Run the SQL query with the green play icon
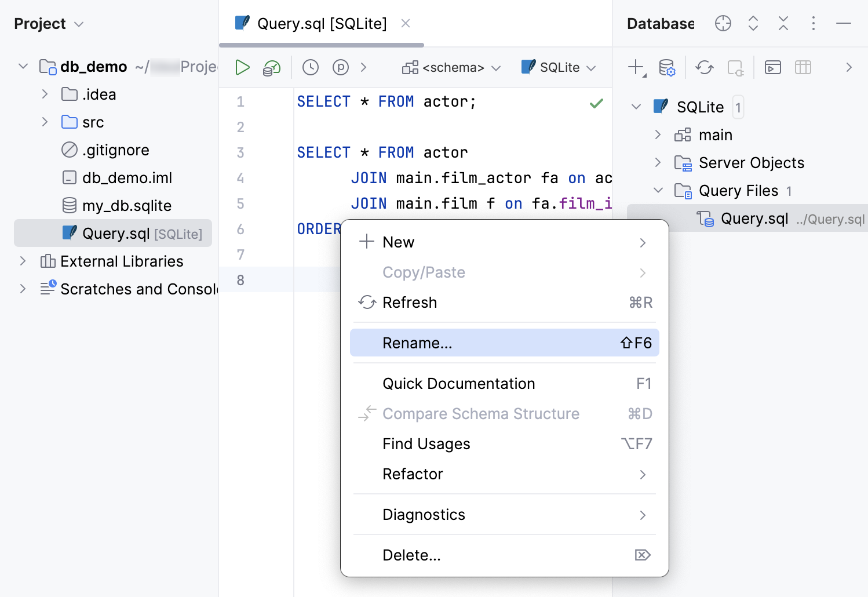 tap(242, 67)
